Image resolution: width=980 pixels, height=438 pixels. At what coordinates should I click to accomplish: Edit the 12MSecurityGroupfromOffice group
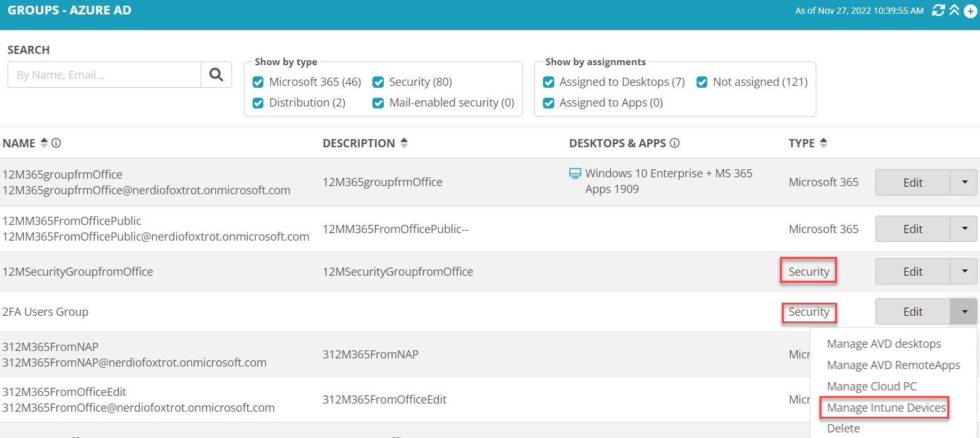(x=913, y=271)
